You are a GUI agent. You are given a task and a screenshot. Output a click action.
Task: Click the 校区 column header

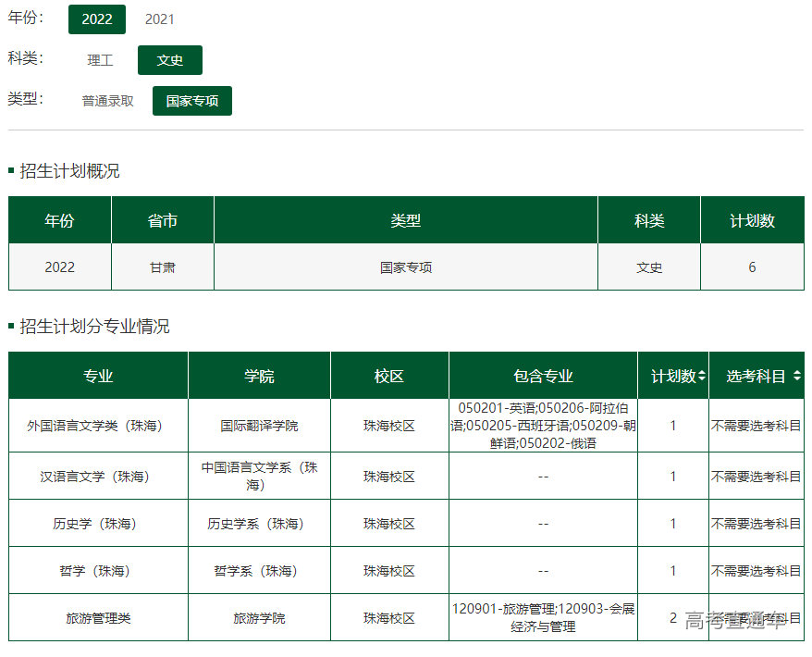pos(389,377)
